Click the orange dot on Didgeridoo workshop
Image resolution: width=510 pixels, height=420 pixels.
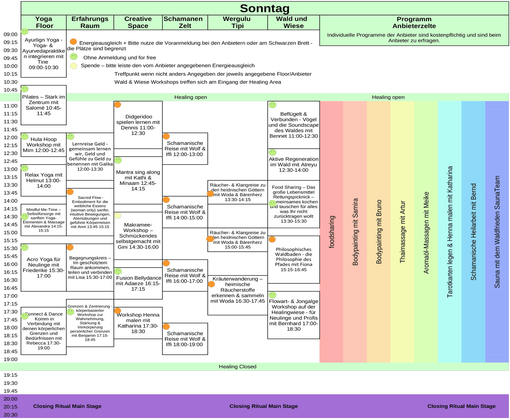coord(118,105)
